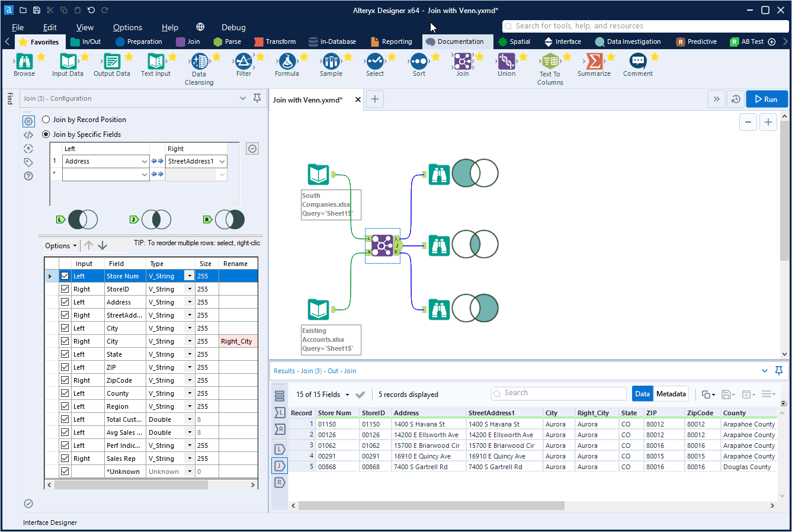Screen dimensions: 792x532
Task: Select the Join by Record Position radio button
Action: click(46, 119)
